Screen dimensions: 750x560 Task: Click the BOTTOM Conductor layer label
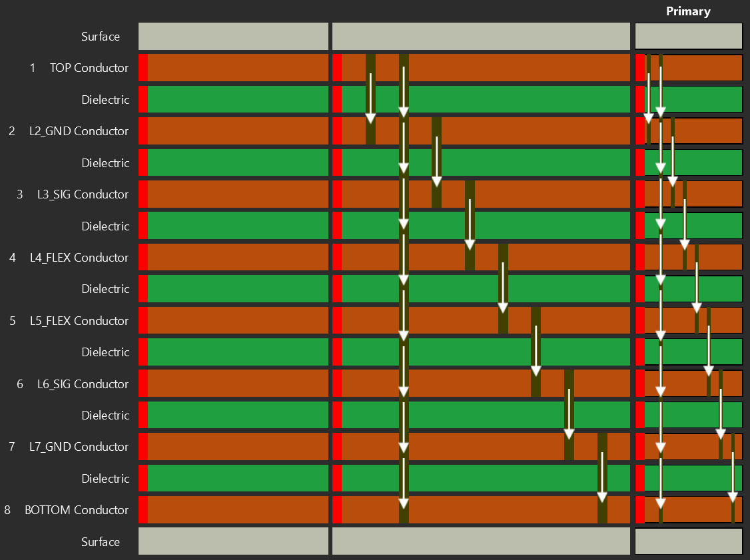pos(77,510)
